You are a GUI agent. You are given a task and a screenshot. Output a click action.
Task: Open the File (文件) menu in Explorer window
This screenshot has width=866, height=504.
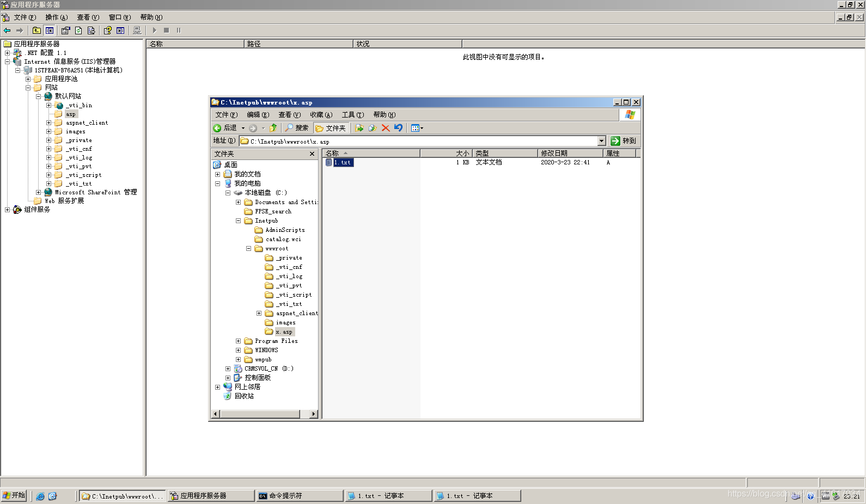[227, 115]
